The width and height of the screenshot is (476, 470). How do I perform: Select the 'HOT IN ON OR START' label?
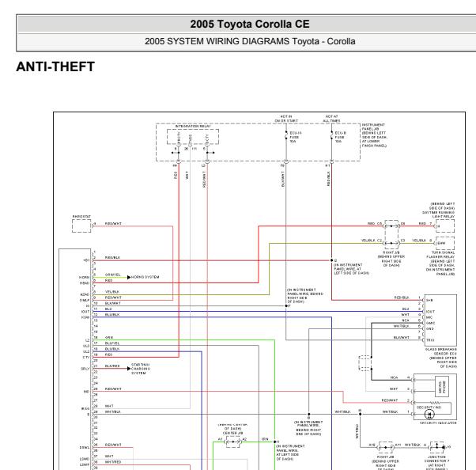click(286, 119)
